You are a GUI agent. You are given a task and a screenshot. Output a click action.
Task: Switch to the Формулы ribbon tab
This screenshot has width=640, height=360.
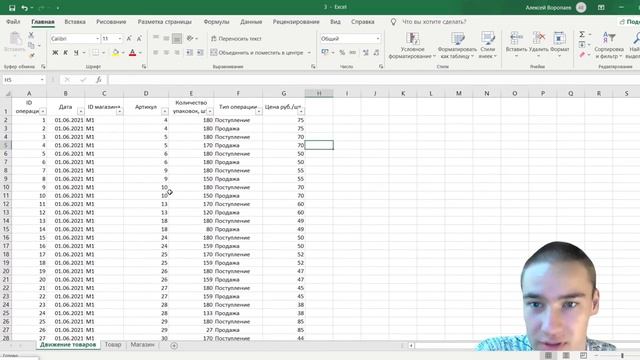[x=216, y=22]
